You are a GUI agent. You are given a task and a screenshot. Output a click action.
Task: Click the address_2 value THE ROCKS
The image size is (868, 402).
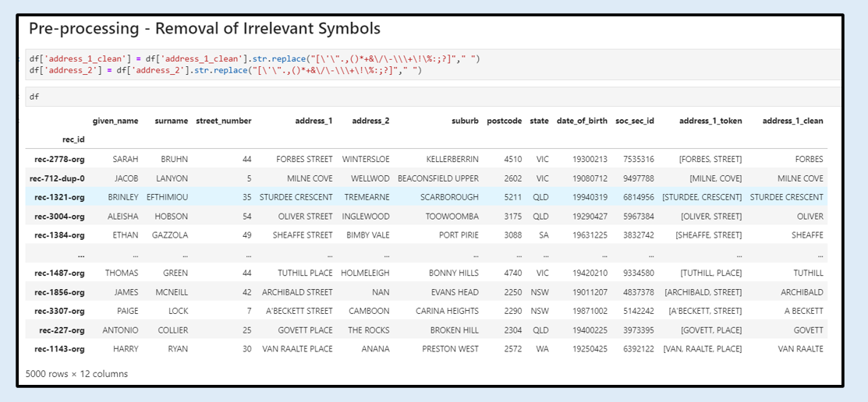click(x=369, y=330)
